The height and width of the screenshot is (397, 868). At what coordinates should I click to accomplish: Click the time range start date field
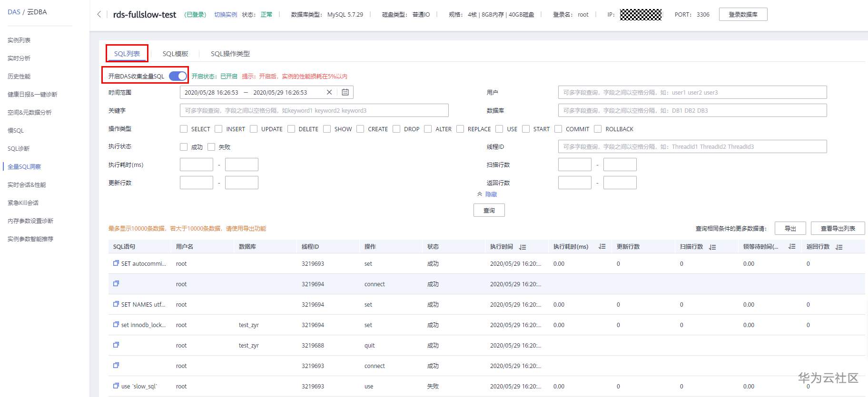211,93
